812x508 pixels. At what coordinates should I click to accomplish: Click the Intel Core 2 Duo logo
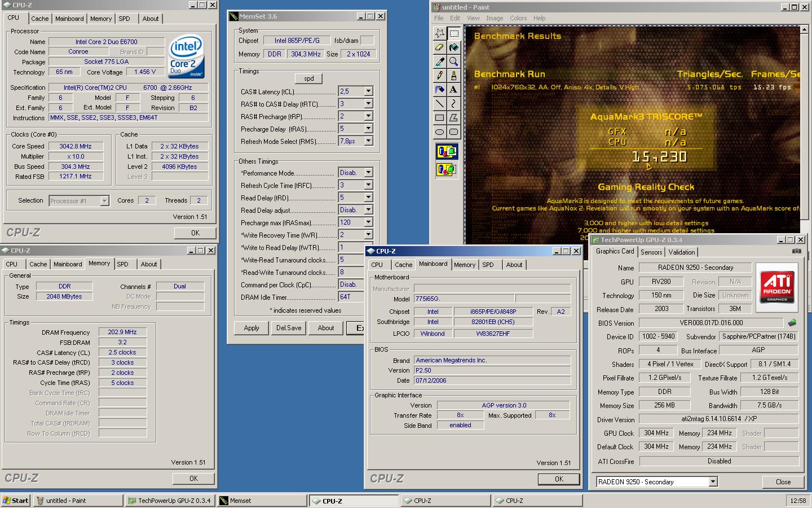(187, 57)
